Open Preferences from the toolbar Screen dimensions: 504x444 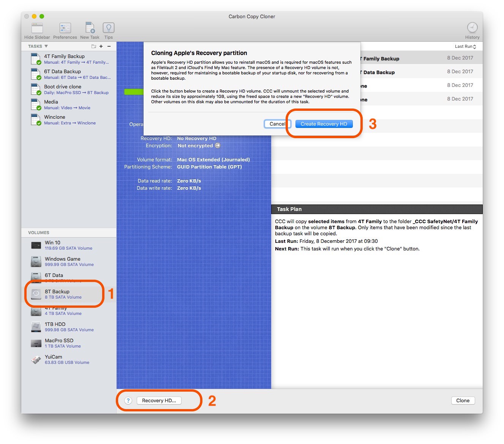65,28
